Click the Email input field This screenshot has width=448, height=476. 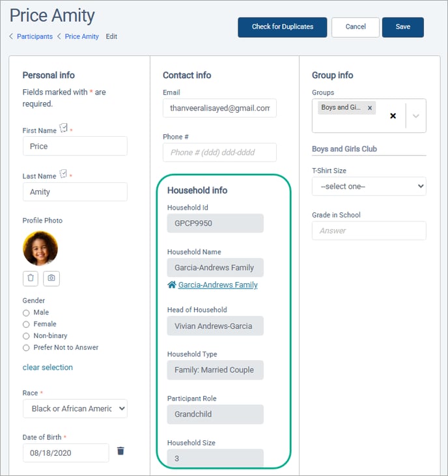[x=219, y=108]
